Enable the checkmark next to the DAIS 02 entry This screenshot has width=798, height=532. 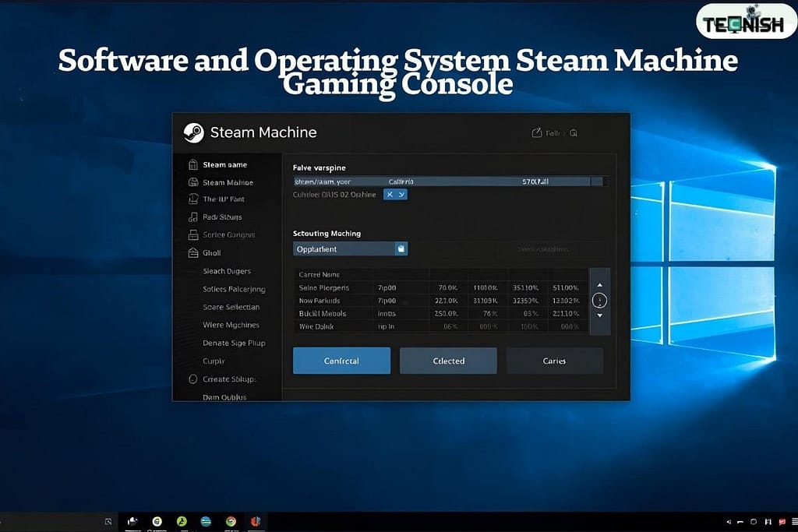pyautogui.click(x=402, y=194)
